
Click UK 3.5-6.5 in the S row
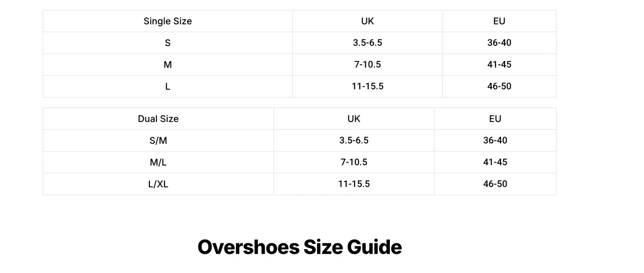click(x=367, y=43)
